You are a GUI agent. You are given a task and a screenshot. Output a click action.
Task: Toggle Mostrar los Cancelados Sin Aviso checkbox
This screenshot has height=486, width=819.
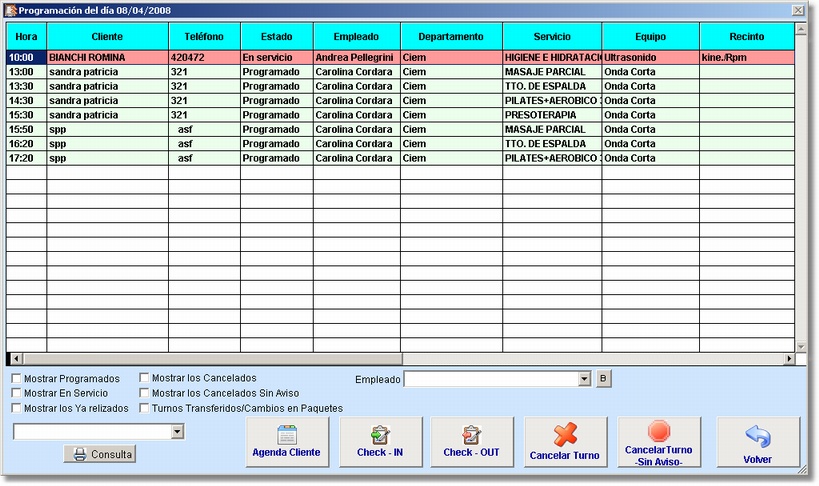(144, 393)
